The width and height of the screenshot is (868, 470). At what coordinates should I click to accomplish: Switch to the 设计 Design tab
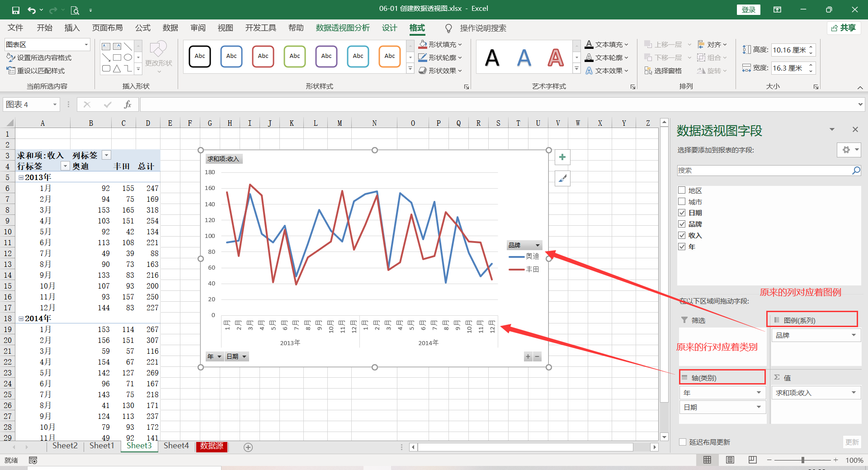389,28
